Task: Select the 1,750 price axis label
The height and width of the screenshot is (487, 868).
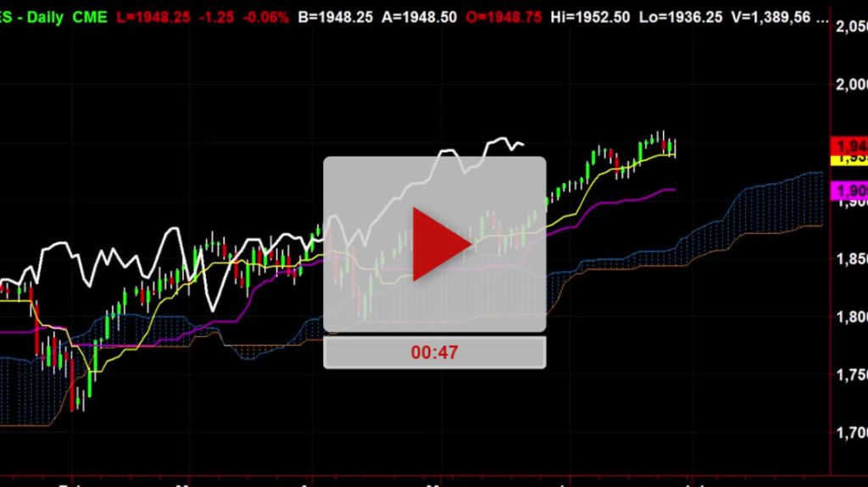Action: (851, 375)
